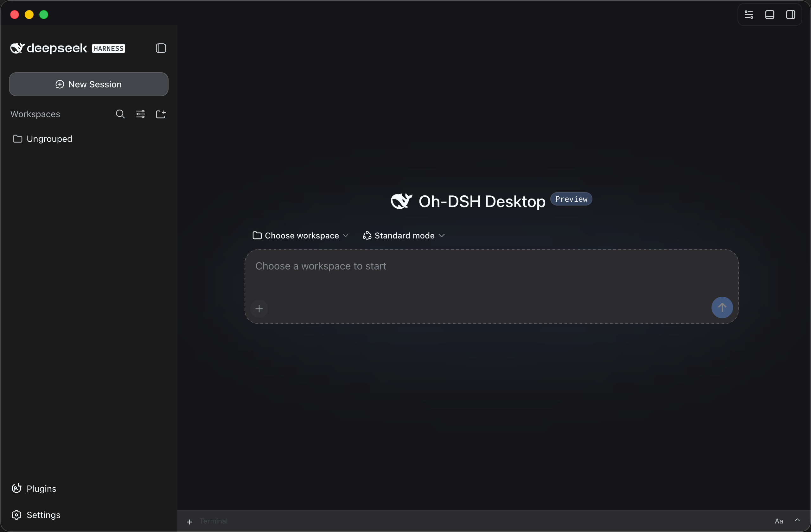The height and width of the screenshot is (532, 811).
Task: Click the Terminal tab label
Action: [214, 521]
